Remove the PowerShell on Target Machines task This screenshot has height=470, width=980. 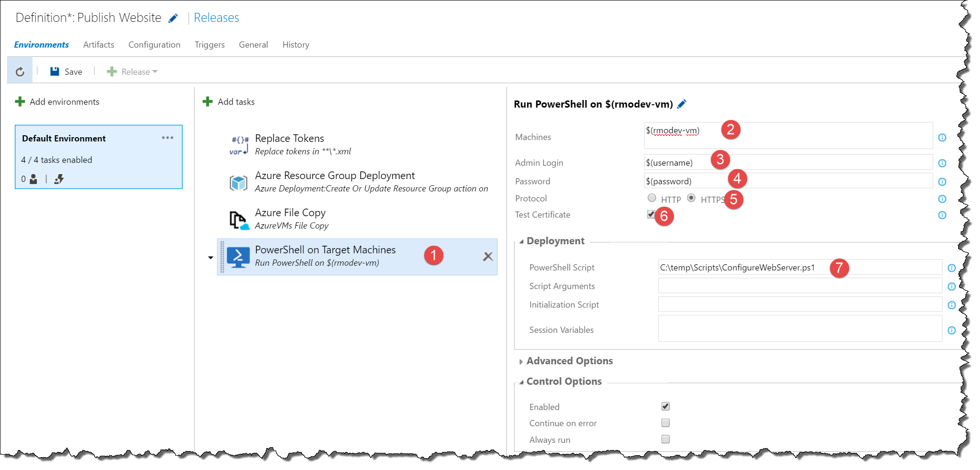(488, 257)
